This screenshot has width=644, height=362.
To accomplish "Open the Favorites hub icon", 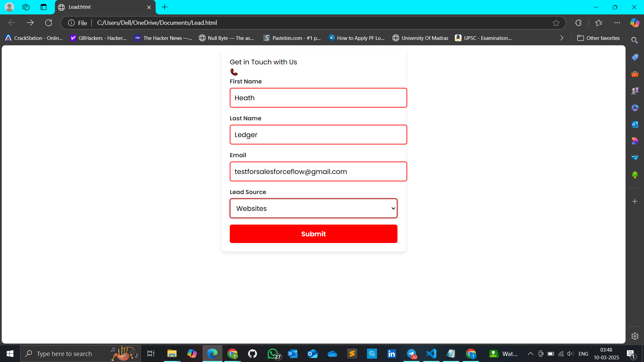I will (599, 23).
